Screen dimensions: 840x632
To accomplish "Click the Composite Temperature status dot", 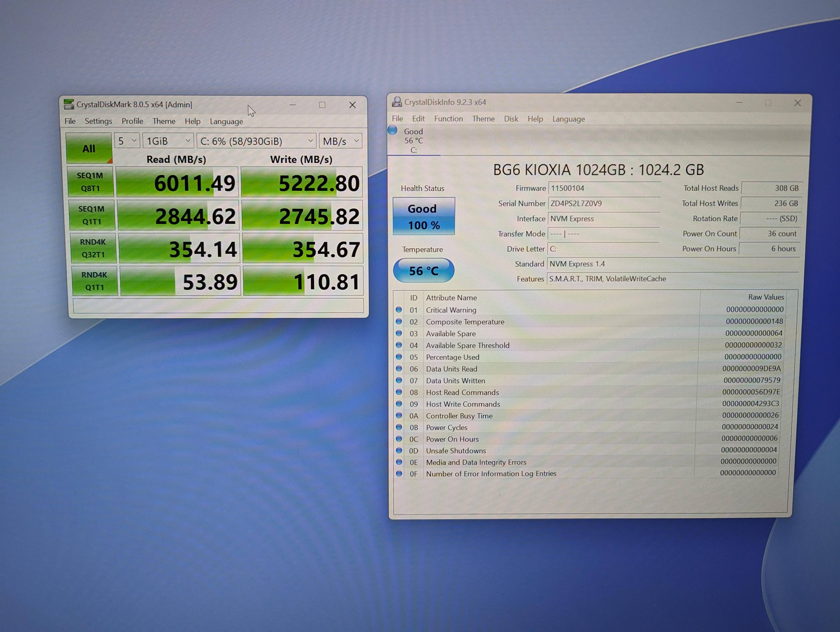I will pos(399,322).
